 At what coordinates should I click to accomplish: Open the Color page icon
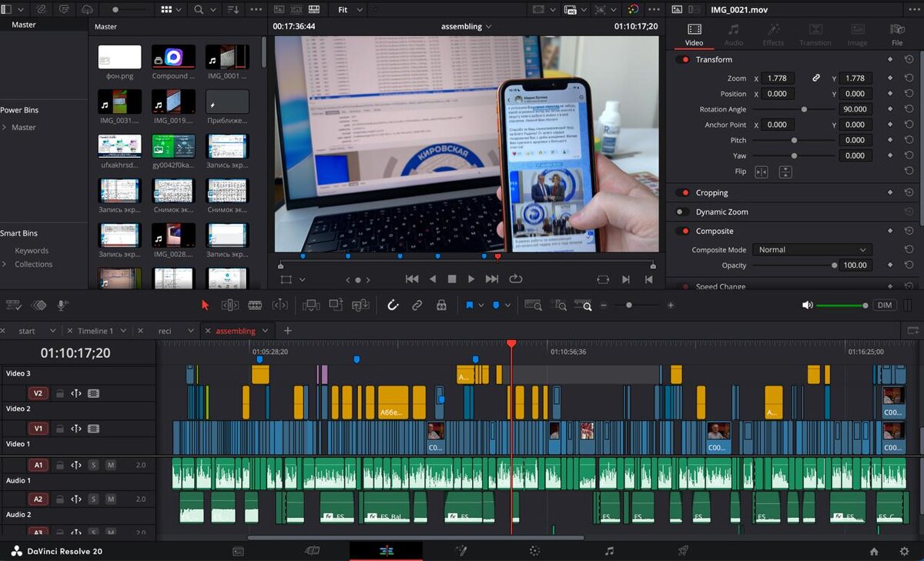coord(534,551)
